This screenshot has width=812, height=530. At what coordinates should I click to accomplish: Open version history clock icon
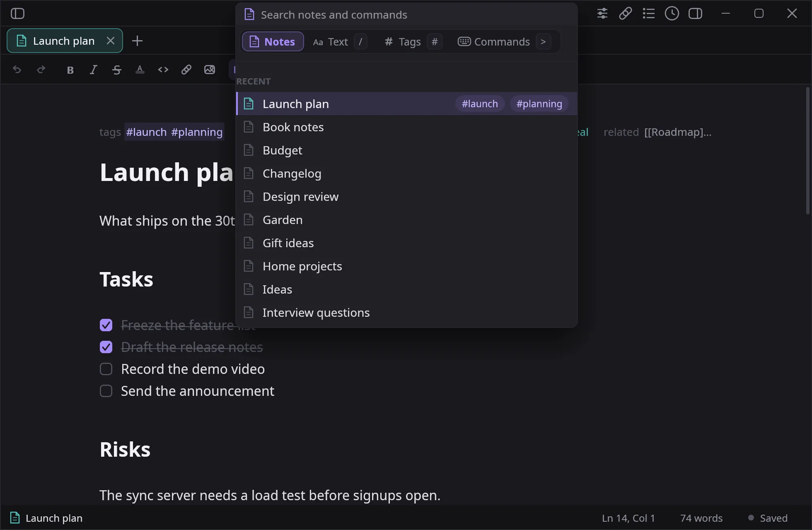[x=672, y=14]
